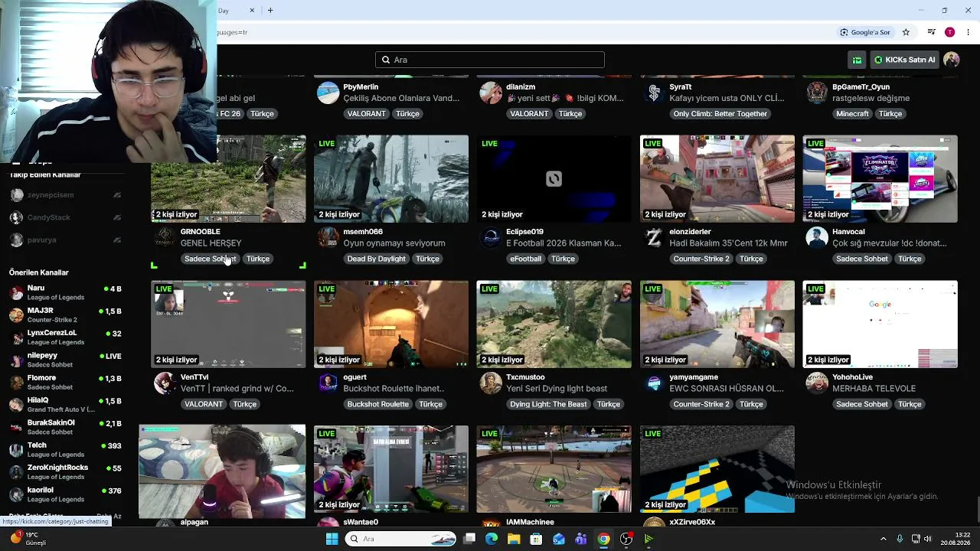This screenshot has height=551, width=980.
Task: Open MAJ3R in recommended channels
Action: point(65,315)
